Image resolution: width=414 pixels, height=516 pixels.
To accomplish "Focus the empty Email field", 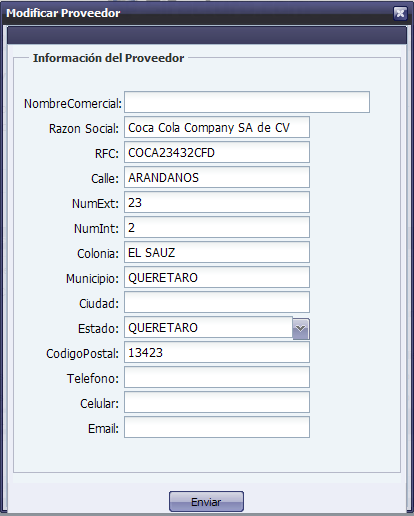I will tap(217, 427).
